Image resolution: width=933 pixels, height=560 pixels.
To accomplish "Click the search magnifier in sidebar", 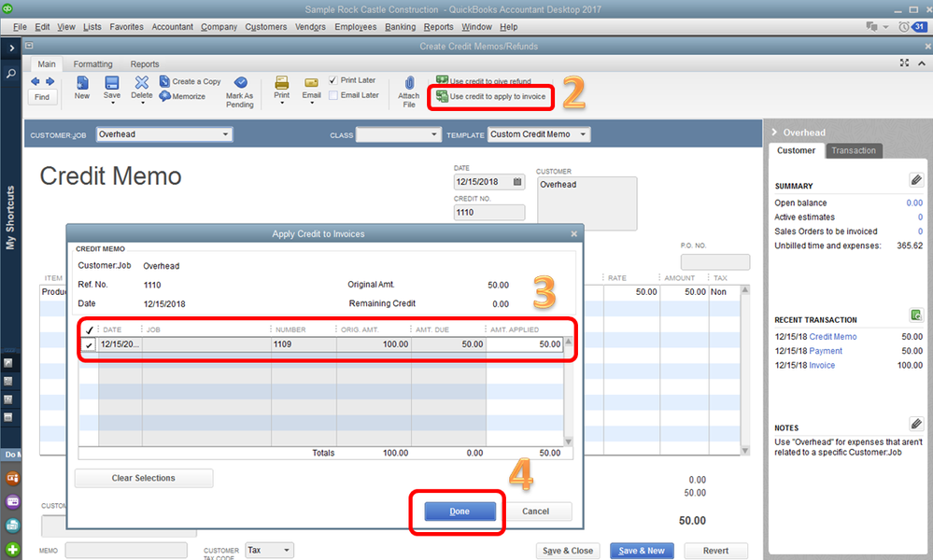I will pyautogui.click(x=11, y=73).
